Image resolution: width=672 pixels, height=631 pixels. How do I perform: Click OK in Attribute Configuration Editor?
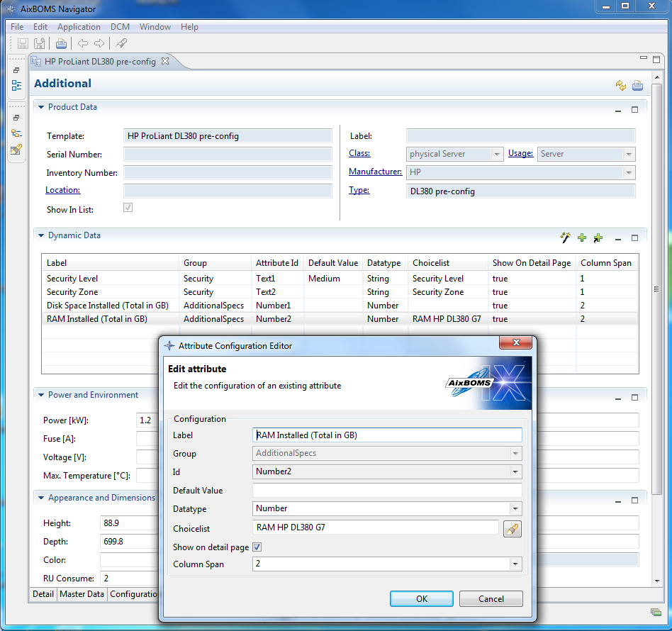click(x=422, y=599)
